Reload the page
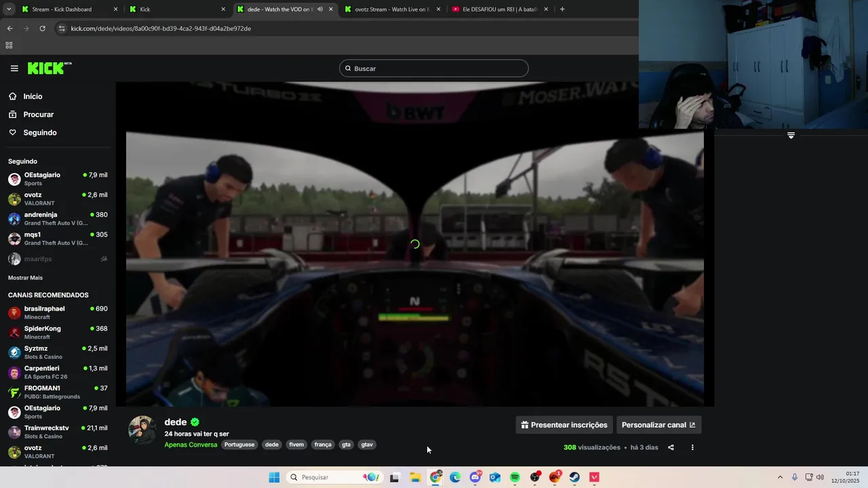The image size is (868, 488). 42,28
